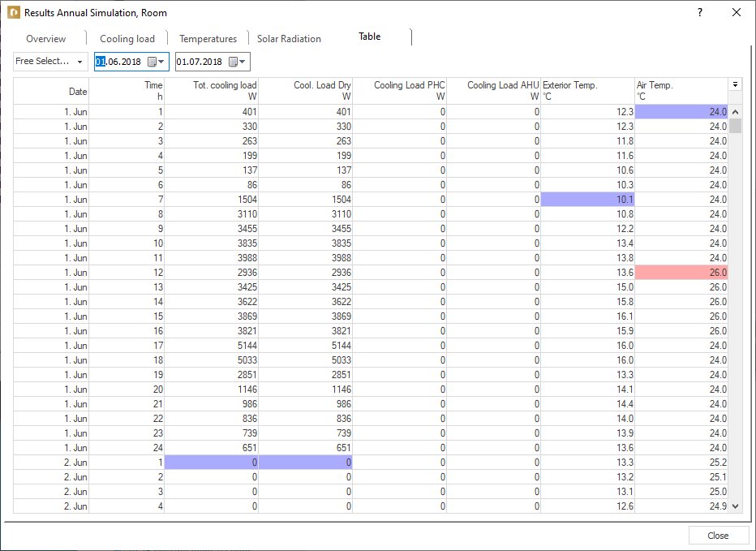This screenshot has height=551, width=756.
Task: Click the Cooling Load AHU column header
Action: pyautogui.click(x=493, y=91)
